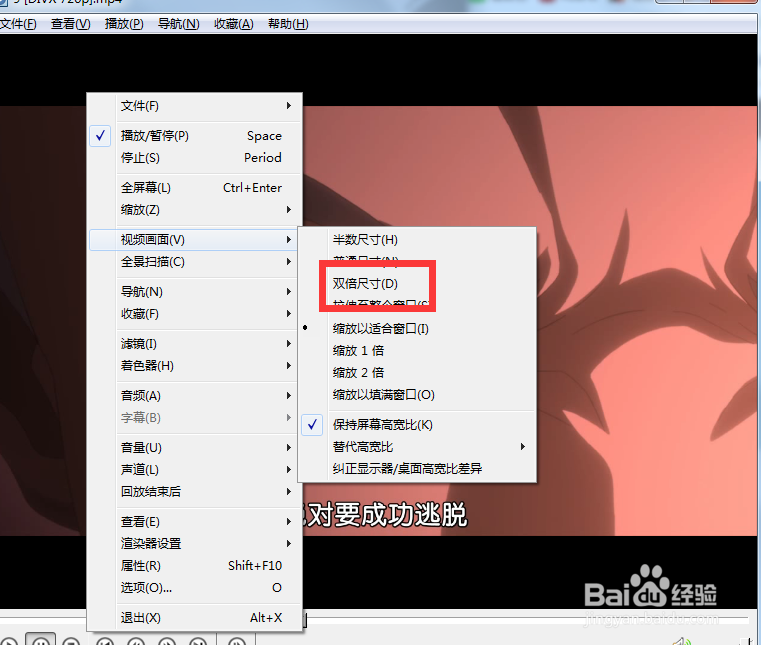761x645 pixels.
Task: Expand the 收藏(F) submenu in context menu
Action: point(194,314)
